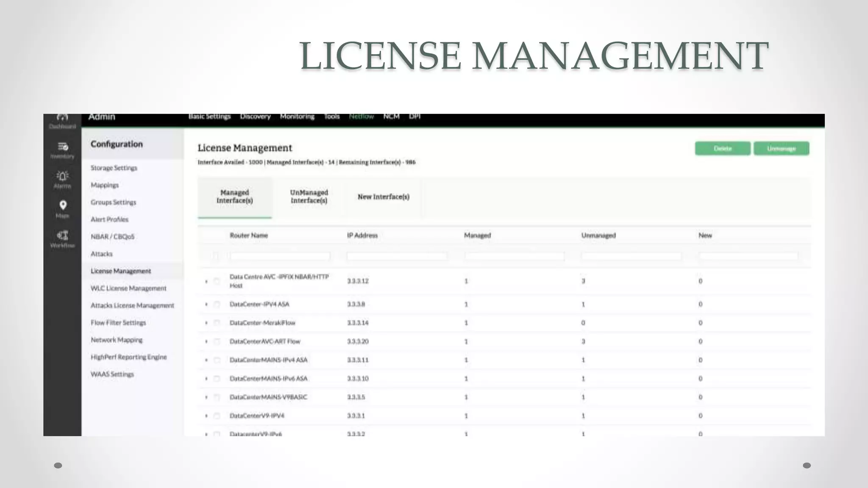Open HighPerf Reporting Engine link
This screenshot has width=868, height=488.
[128, 357]
